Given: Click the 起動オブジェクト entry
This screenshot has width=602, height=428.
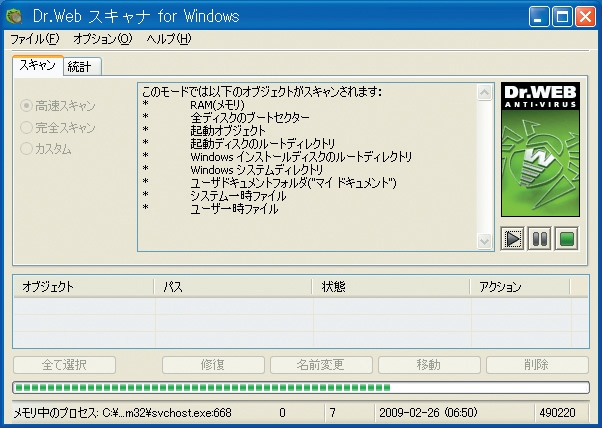Looking at the screenshot, I should click(228, 131).
